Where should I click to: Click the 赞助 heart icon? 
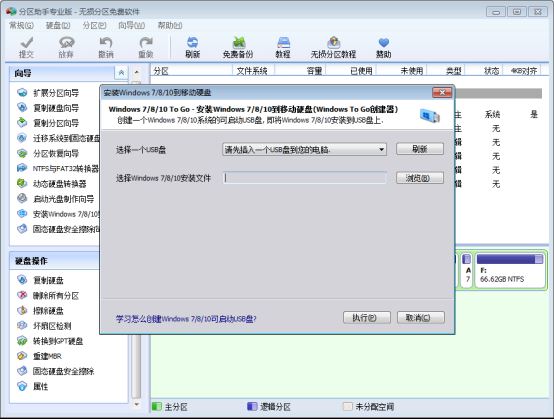click(x=384, y=43)
